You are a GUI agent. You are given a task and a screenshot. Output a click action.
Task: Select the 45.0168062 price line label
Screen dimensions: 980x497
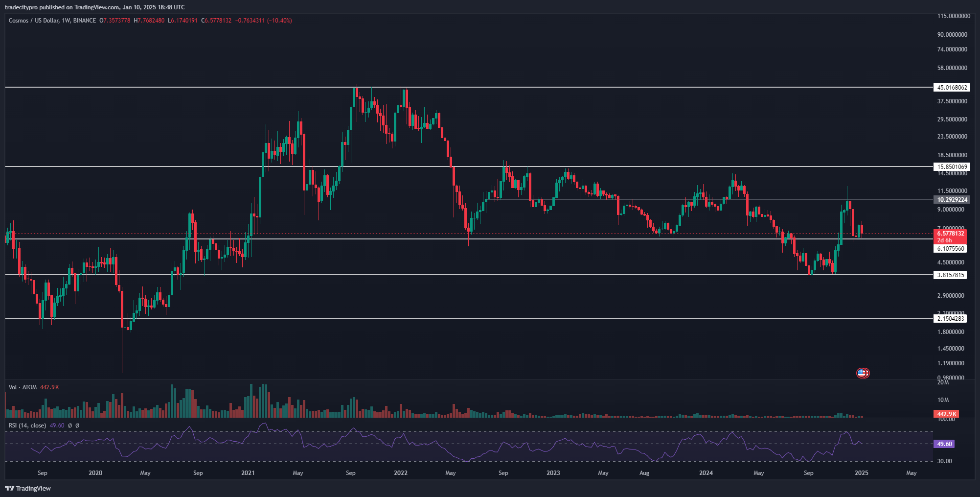tap(952, 88)
